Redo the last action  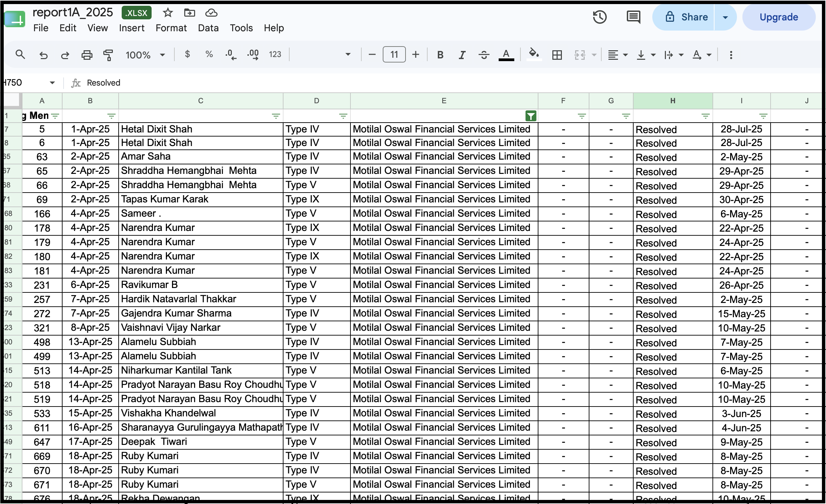(x=65, y=55)
